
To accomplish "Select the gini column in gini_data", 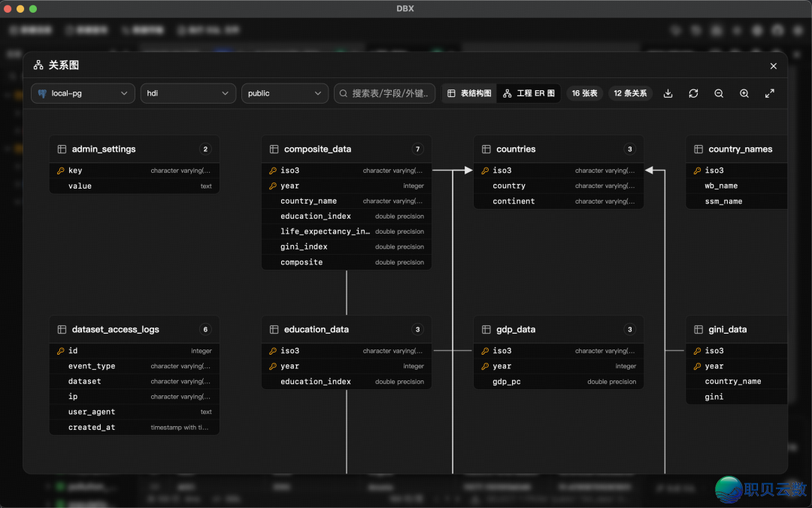I will [x=737, y=397].
